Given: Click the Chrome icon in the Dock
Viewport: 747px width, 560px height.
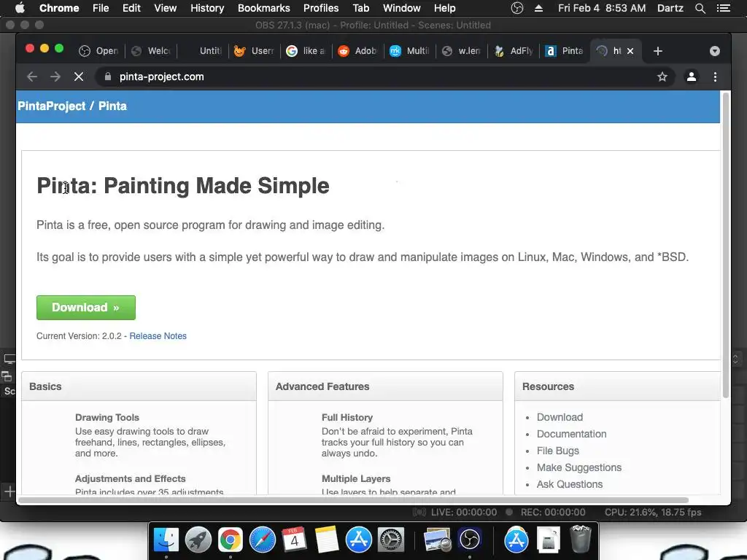Looking at the screenshot, I should pyautogui.click(x=230, y=540).
